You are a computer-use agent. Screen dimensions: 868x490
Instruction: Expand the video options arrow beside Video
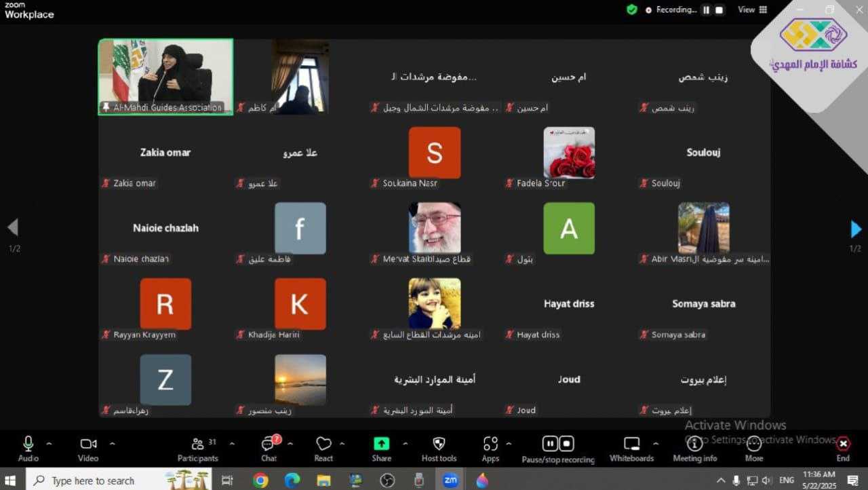[113, 444]
